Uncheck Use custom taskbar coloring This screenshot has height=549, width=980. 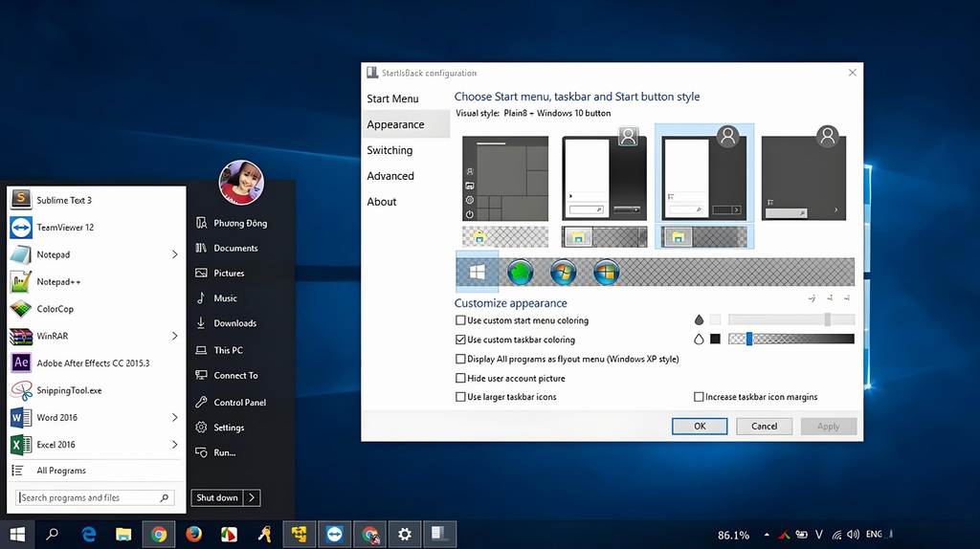click(x=461, y=340)
